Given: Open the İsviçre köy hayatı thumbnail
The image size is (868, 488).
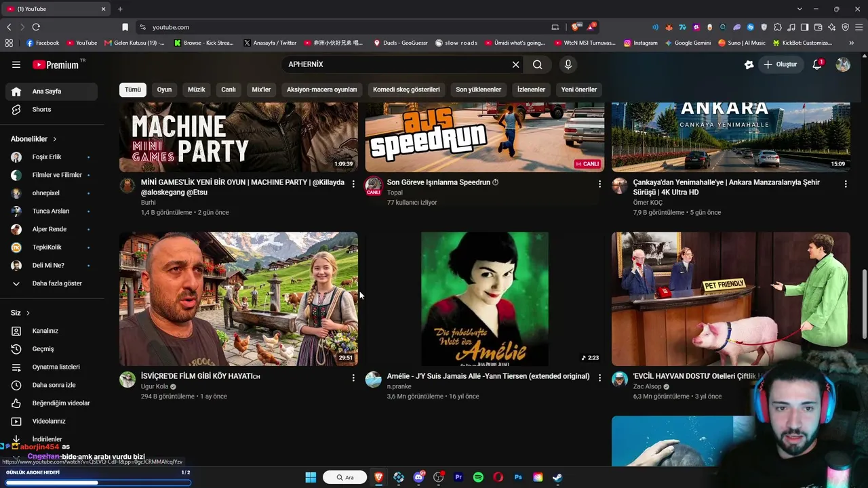Looking at the screenshot, I should tap(239, 299).
